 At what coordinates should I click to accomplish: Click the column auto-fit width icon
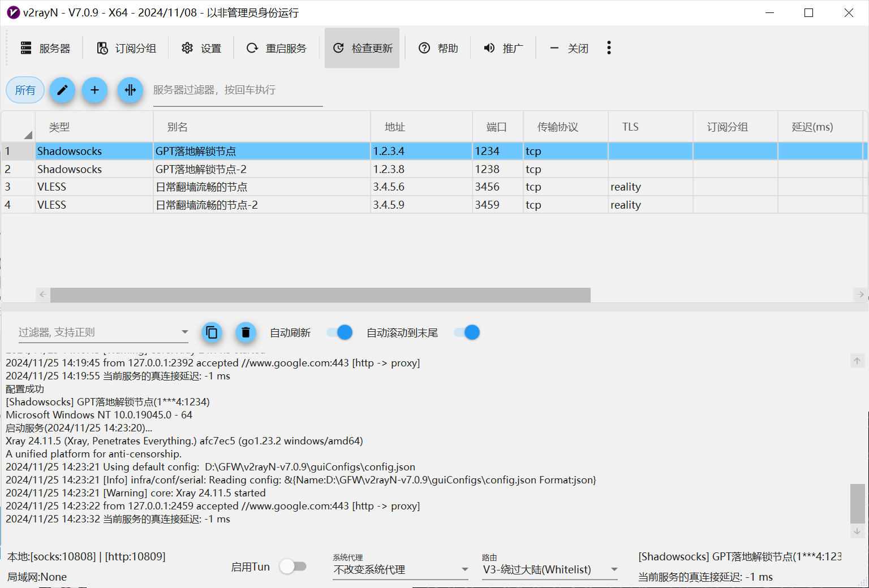[130, 90]
